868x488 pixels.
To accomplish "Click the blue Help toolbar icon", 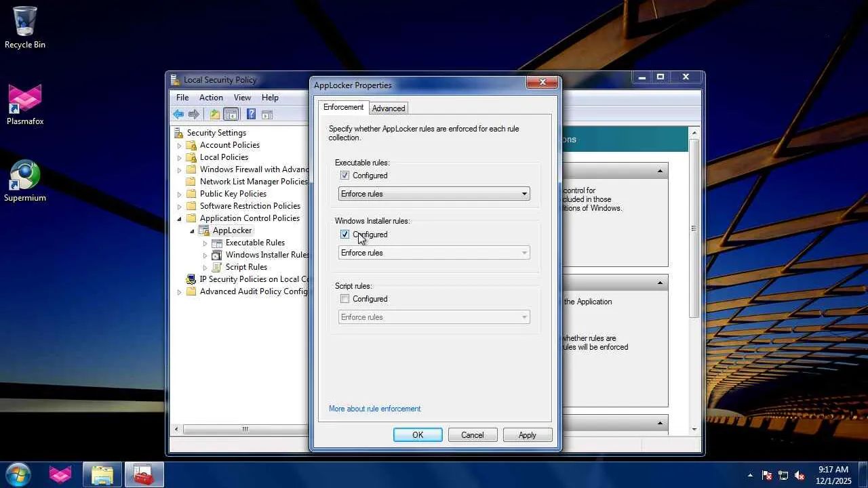I will 251,115.
